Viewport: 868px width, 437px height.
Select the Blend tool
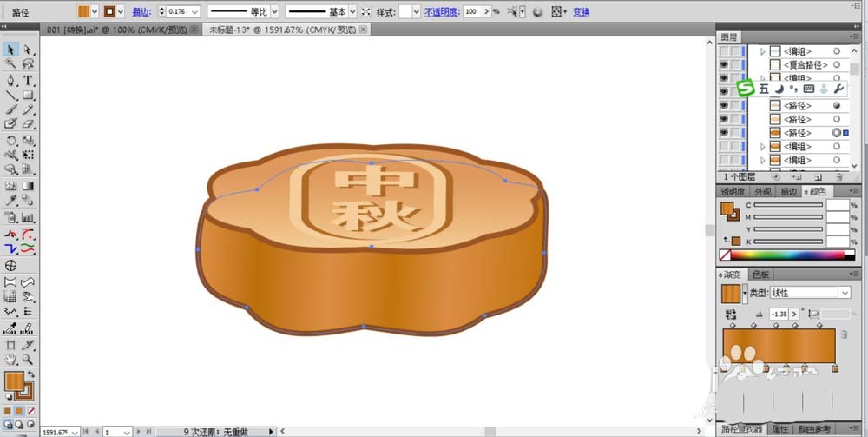(x=28, y=201)
